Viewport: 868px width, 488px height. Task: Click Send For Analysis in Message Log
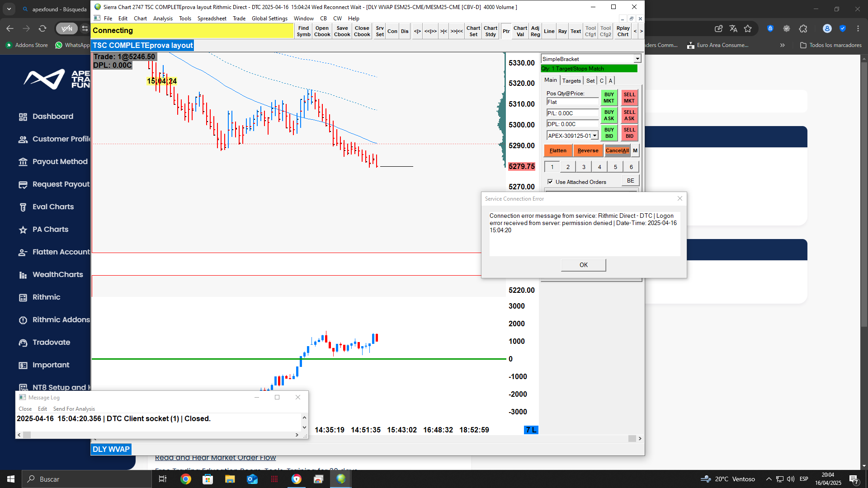tap(74, 409)
